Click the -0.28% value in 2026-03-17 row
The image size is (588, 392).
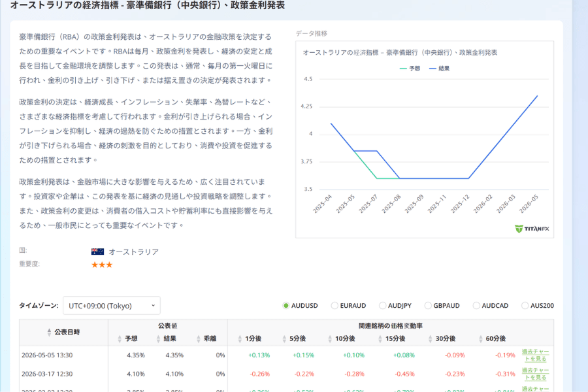(x=354, y=374)
